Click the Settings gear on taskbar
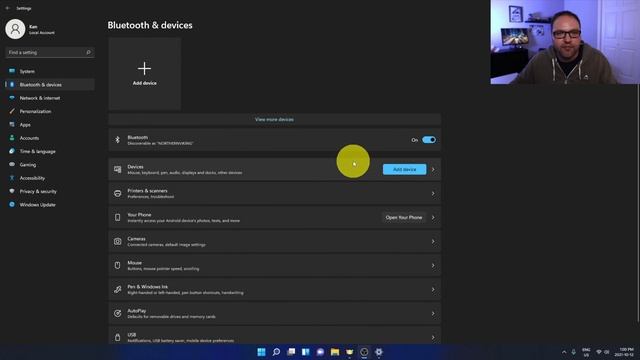The width and height of the screenshot is (640, 360). pos(379,352)
